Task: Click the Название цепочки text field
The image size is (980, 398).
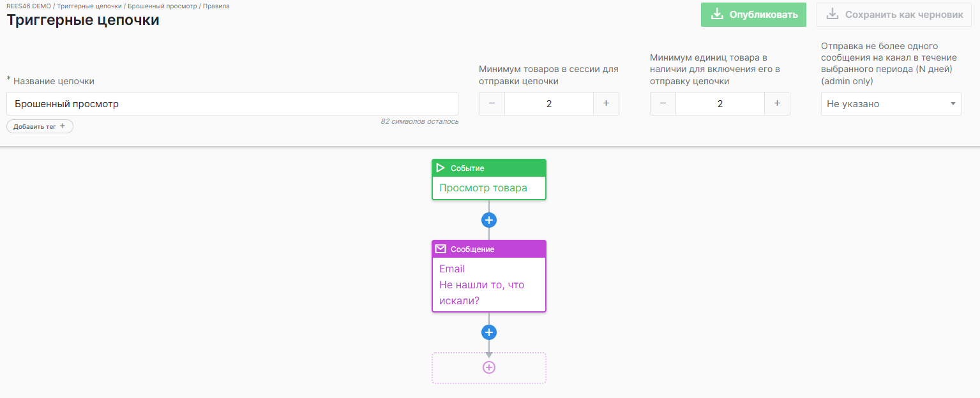Action: coord(232,104)
